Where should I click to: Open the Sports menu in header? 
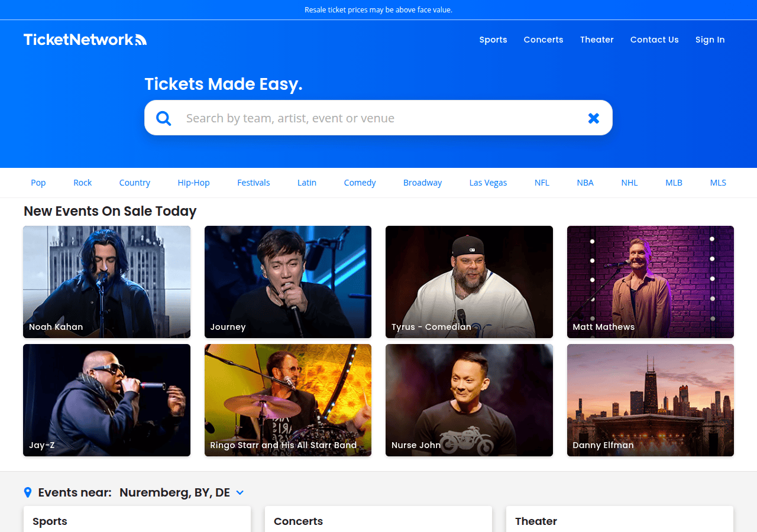coord(493,40)
